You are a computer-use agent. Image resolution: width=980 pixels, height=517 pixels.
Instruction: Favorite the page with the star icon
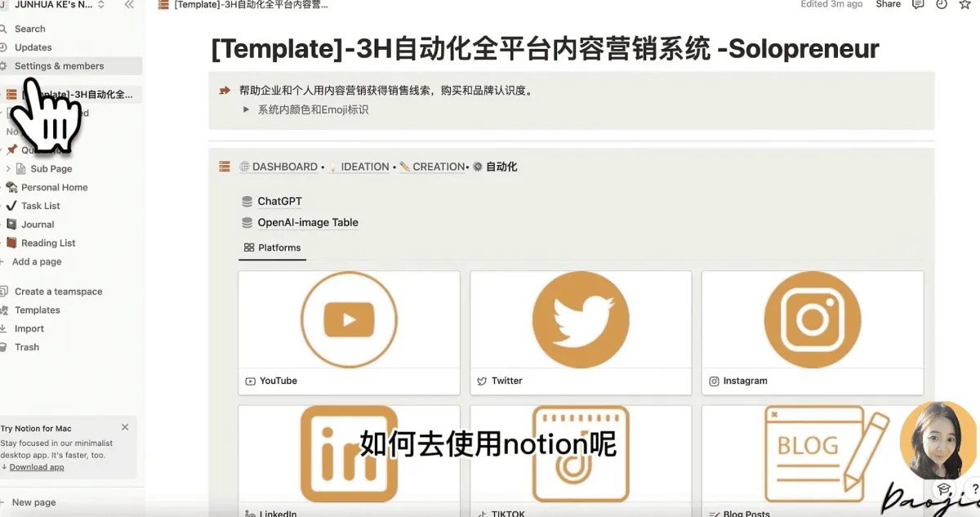coord(965,5)
